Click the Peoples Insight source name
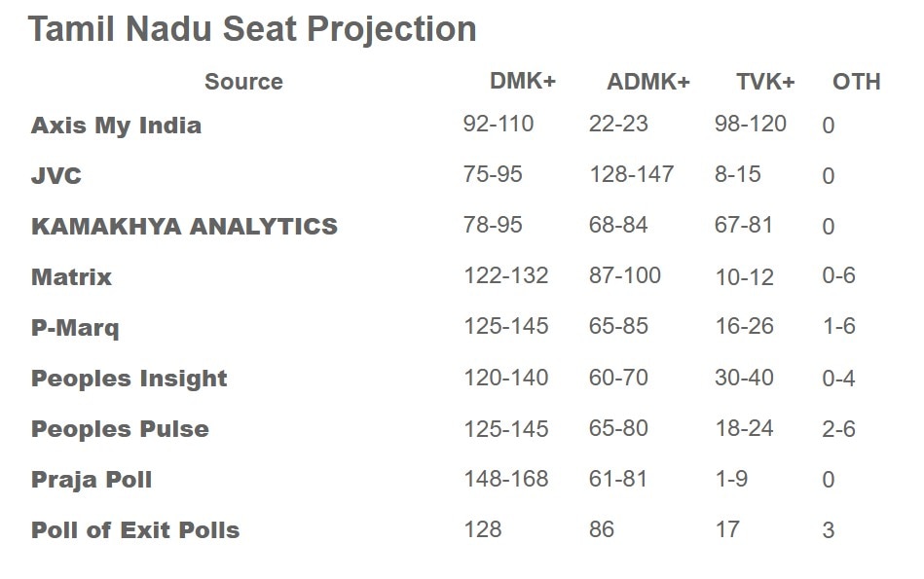924x579 pixels. click(x=129, y=379)
